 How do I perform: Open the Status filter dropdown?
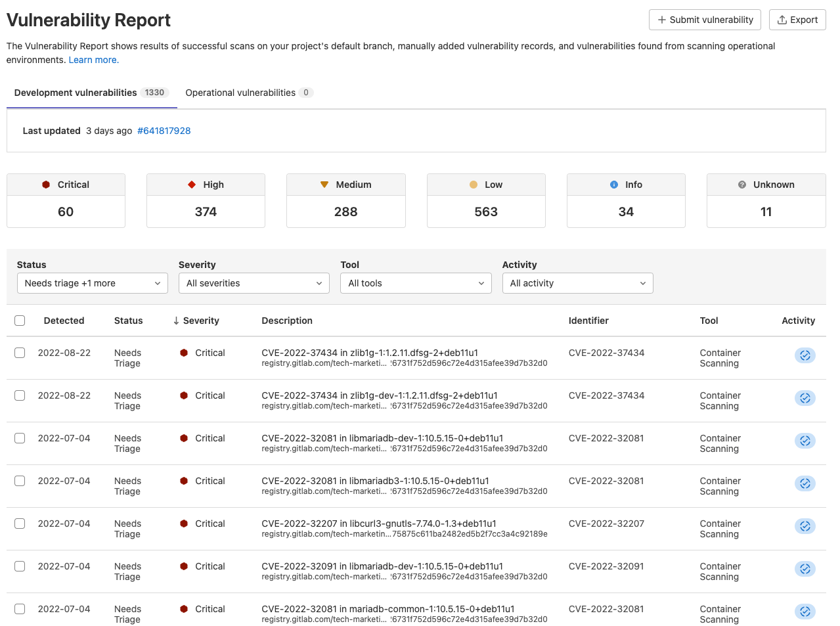93,283
